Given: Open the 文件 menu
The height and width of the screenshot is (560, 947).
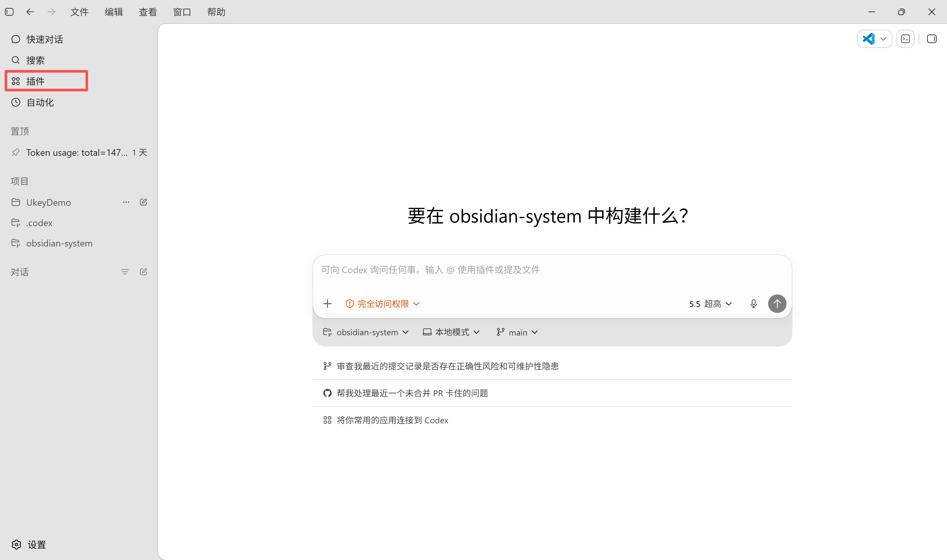Looking at the screenshot, I should 79,12.
